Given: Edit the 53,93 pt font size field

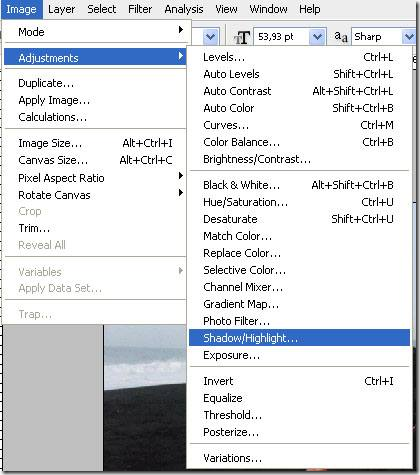Looking at the screenshot, I should 282,37.
